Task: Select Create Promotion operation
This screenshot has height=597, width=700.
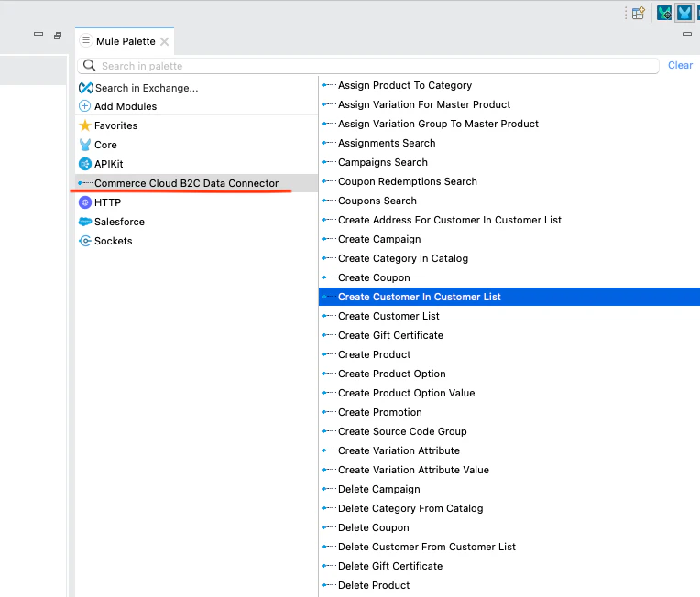Action: pyautogui.click(x=379, y=412)
